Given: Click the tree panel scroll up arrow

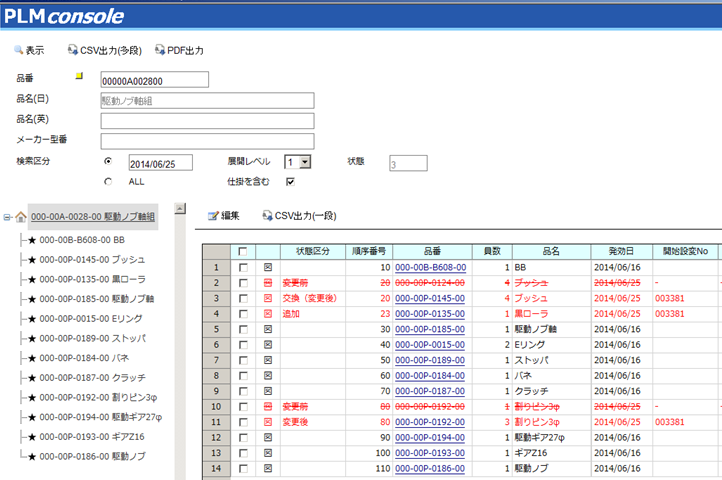Looking at the screenshot, I should (180, 209).
